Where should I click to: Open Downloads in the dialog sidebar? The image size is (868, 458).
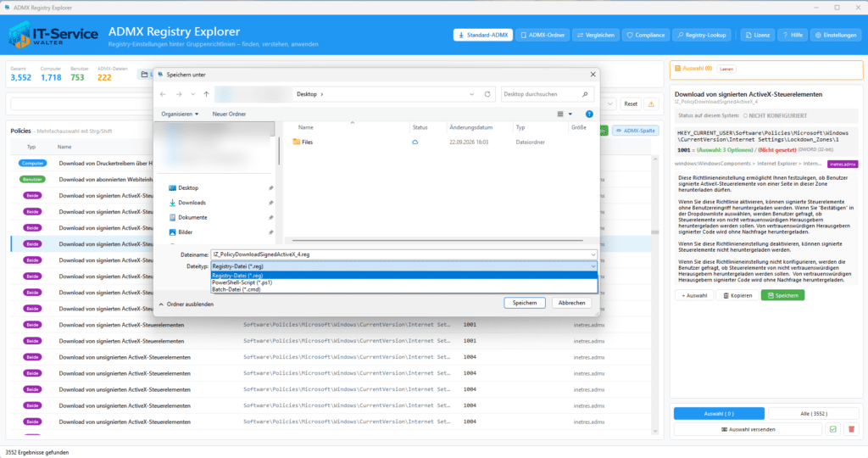pos(192,203)
